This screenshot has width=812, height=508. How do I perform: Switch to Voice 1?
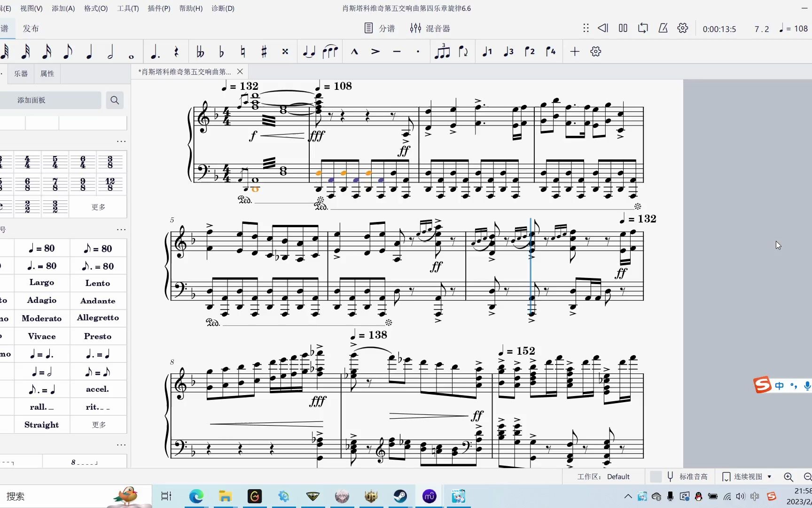point(487,52)
